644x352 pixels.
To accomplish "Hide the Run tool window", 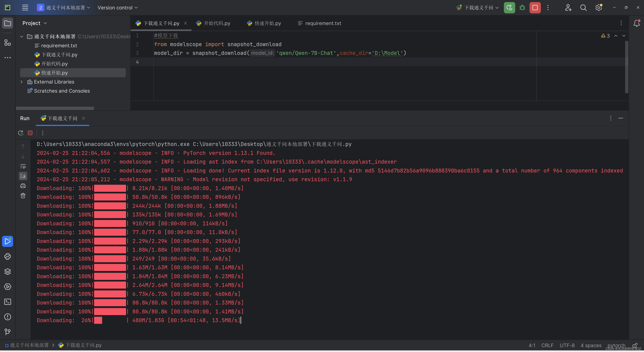I will (621, 118).
